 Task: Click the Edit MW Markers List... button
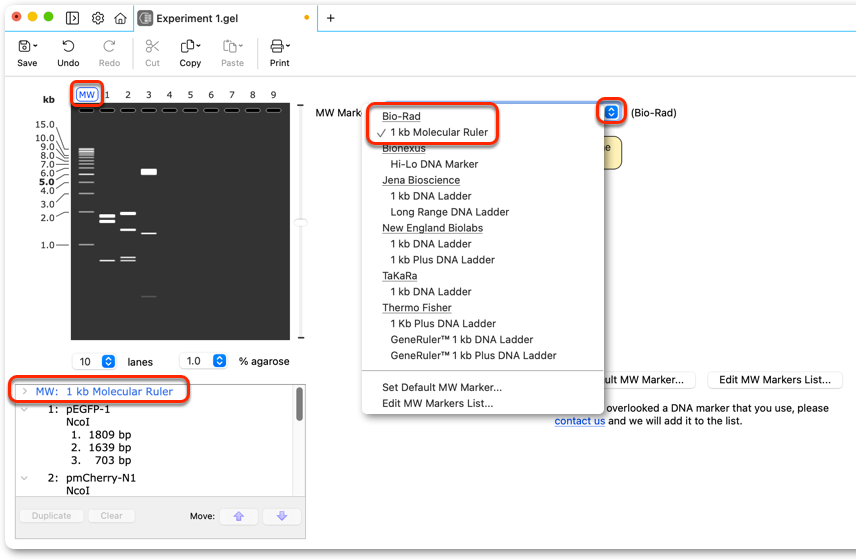pos(775,380)
